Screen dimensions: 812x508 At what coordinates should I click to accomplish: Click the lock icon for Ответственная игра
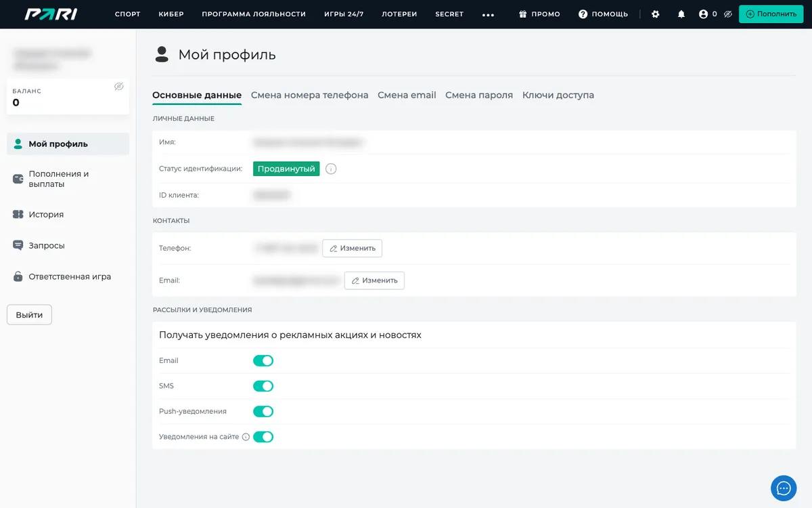(18, 276)
